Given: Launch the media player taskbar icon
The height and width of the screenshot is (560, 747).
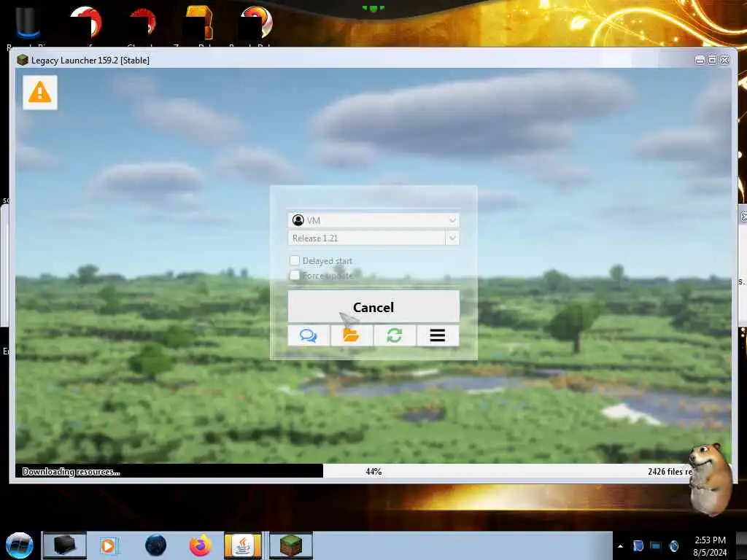Looking at the screenshot, I should [x=109, y=545].
